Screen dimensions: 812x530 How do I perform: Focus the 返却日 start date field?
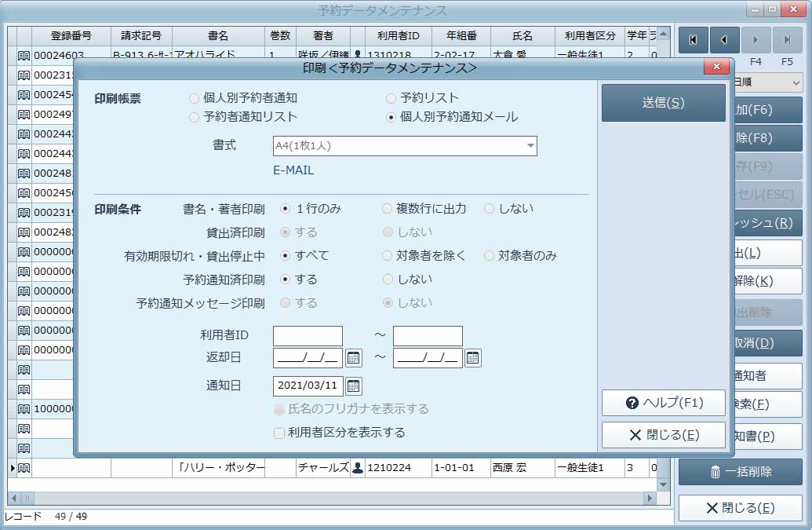tap(308, 358)
